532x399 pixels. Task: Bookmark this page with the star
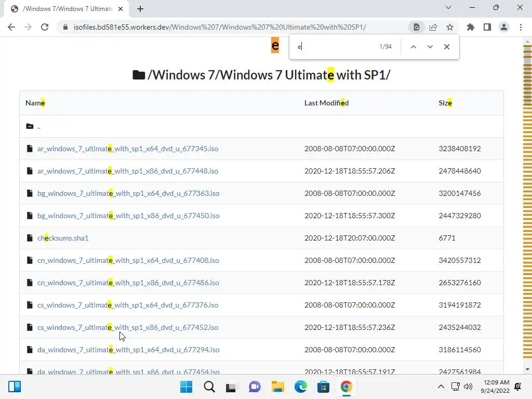coord(450,27)
